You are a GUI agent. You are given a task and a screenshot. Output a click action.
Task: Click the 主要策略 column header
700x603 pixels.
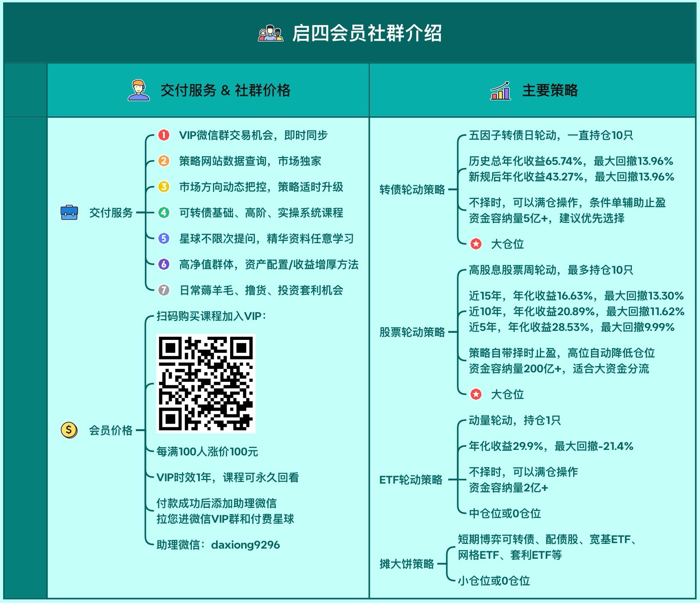pos(550,90)
